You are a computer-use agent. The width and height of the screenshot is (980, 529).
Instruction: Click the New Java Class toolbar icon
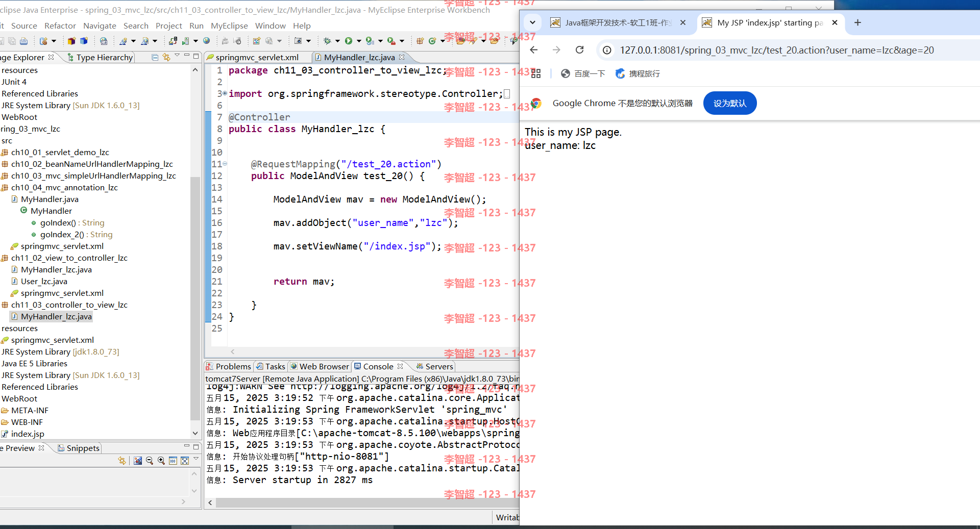click(x=432, y=41)
